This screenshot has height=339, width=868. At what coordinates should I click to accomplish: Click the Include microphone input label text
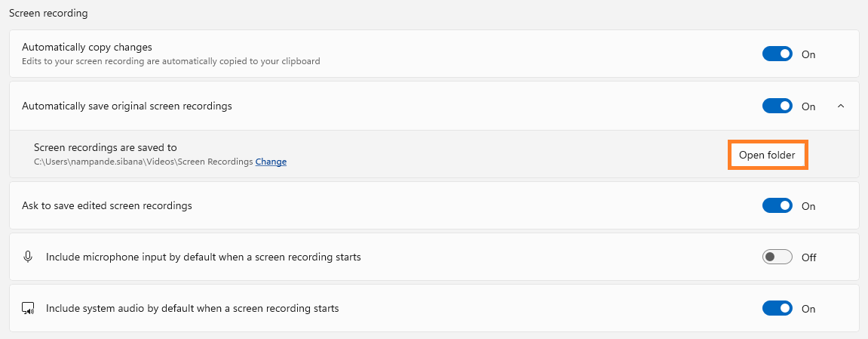click(x=204, y=257)
